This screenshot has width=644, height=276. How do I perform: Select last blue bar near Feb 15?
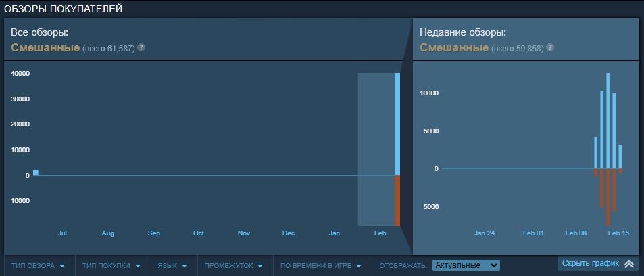coord(620,157)
